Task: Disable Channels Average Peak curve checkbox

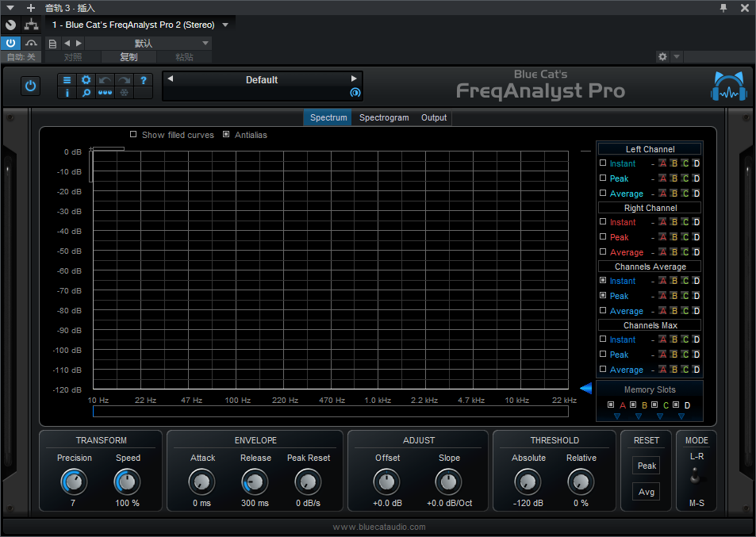Action: tap(603, 295)
